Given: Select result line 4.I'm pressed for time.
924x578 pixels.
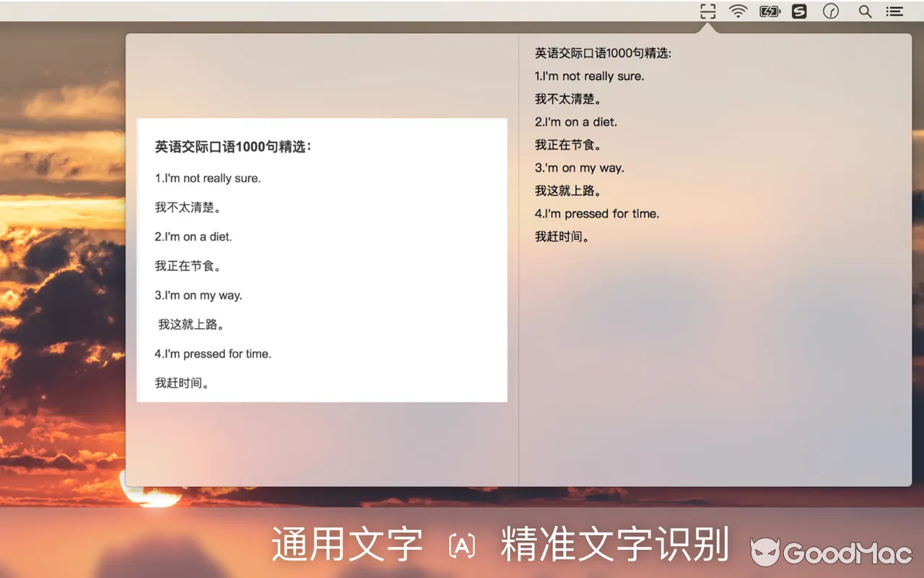Looking at the screenshot, I should click(597, 213).
